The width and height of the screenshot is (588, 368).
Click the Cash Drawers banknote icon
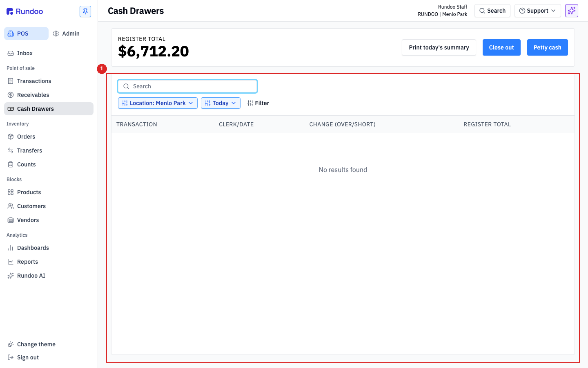[11, 109]
